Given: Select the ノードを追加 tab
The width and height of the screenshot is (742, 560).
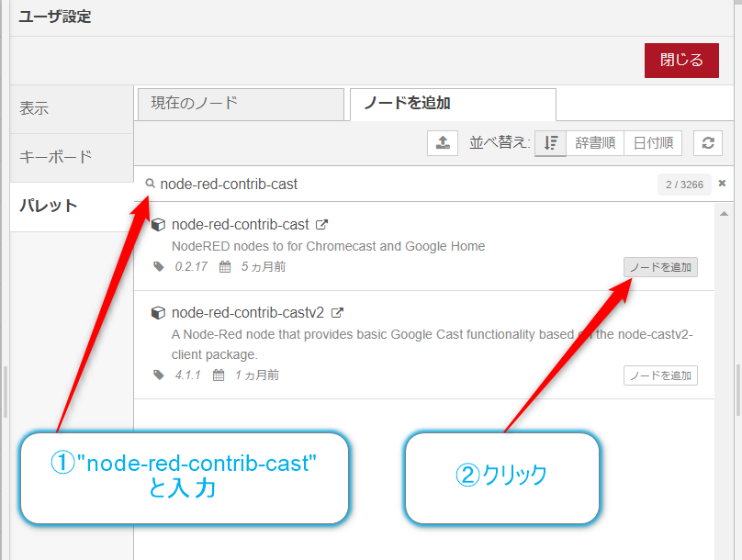Looking at the screenshot, I should tap(453, 104).
